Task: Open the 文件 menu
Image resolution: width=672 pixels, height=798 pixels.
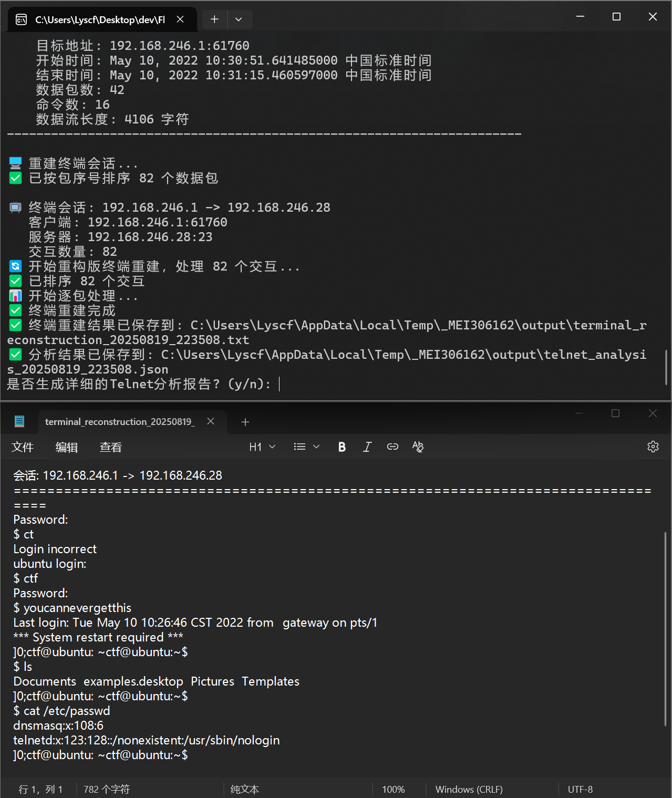Action: [x=23, y=448]
